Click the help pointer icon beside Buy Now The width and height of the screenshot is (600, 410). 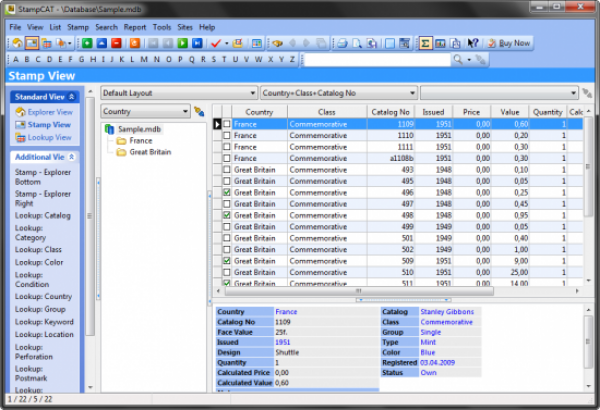pos(474,43)
